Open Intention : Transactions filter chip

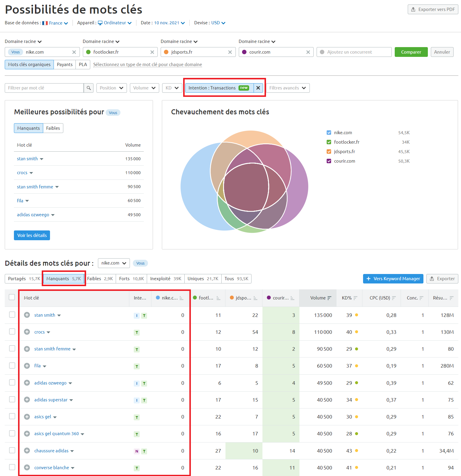pyautogui.click(x=219, y=88)
